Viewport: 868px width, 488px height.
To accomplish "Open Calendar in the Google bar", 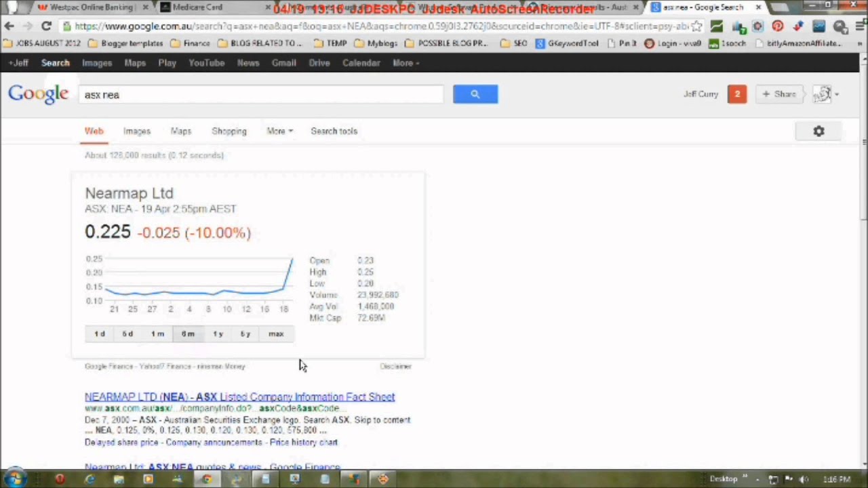I will click(x=361, y=63).
